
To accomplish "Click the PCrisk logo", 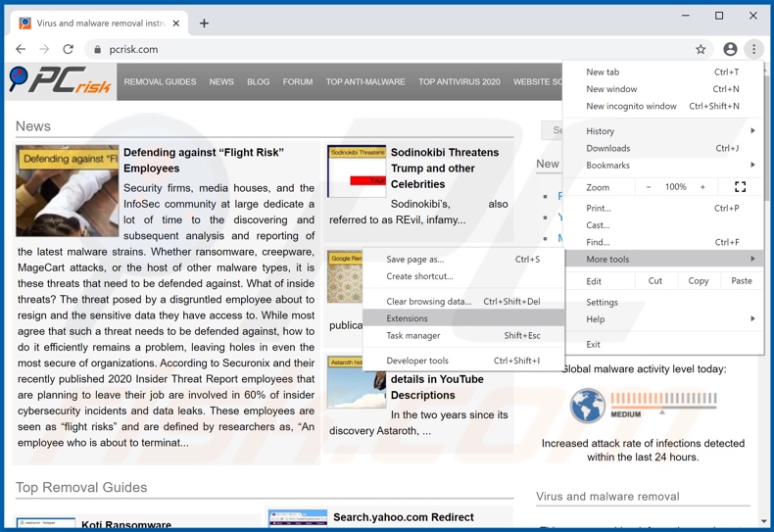I will coord(61,82).
